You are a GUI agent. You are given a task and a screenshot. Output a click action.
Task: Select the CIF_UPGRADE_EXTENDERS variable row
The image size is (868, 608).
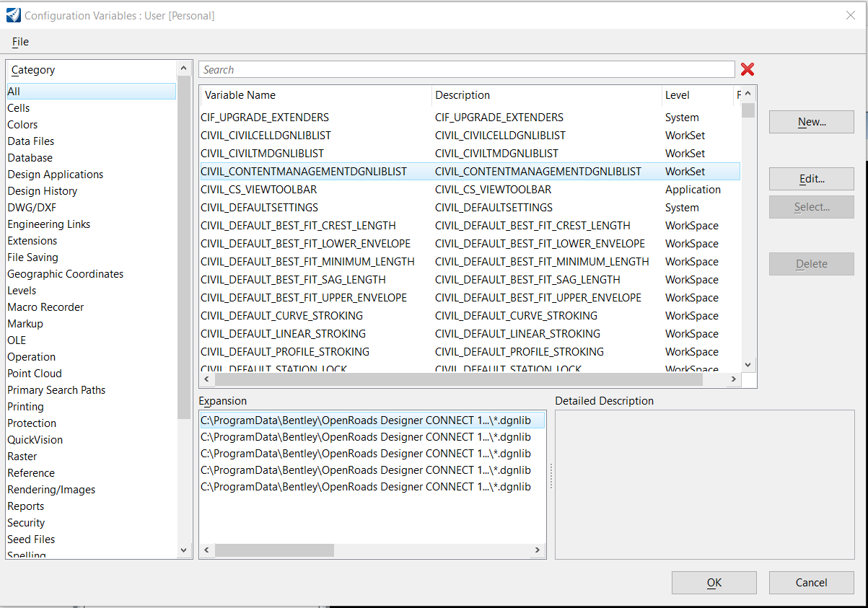(x=470, y=118)
